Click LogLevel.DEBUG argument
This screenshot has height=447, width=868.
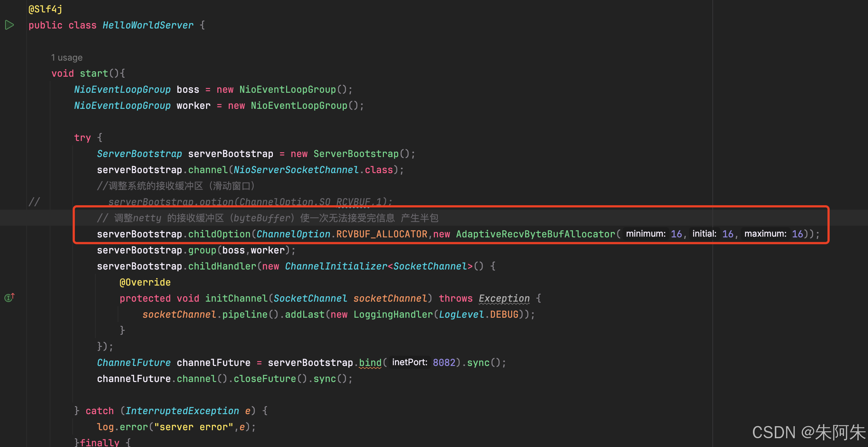coord(479,314)
